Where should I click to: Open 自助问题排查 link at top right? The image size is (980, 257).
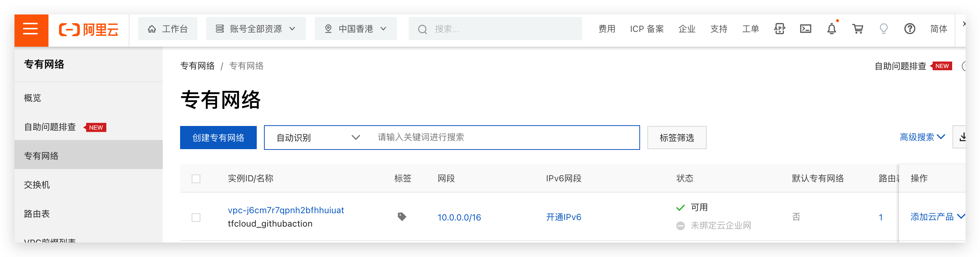pos(900,66)
